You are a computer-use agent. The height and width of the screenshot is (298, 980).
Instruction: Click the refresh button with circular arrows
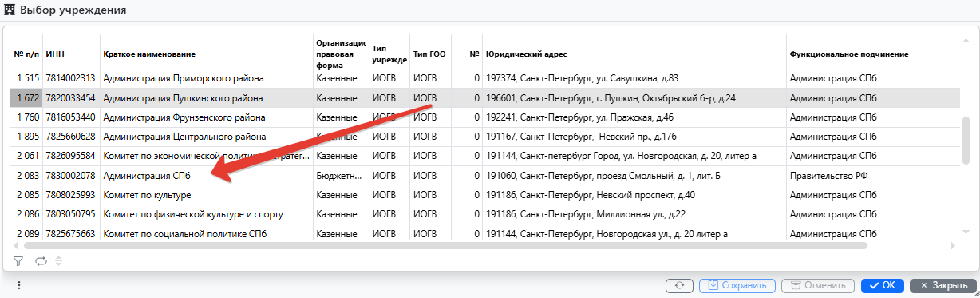(x=679, y=285)
